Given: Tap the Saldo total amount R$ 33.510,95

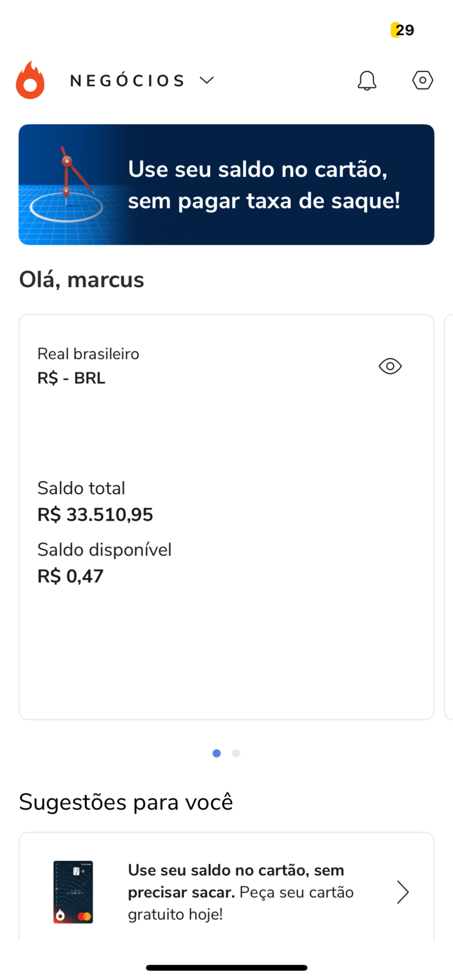Looking at the screenshot, I should tap(95, 515).
